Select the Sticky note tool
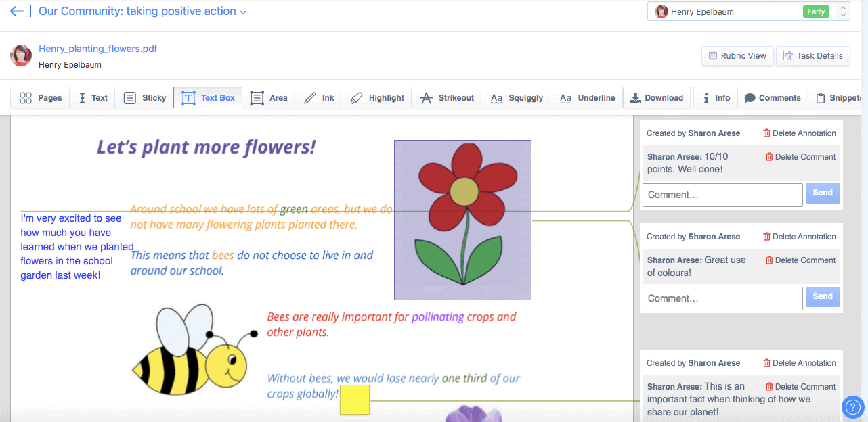This screenshot has height=422, width=868. pos(144,98)
